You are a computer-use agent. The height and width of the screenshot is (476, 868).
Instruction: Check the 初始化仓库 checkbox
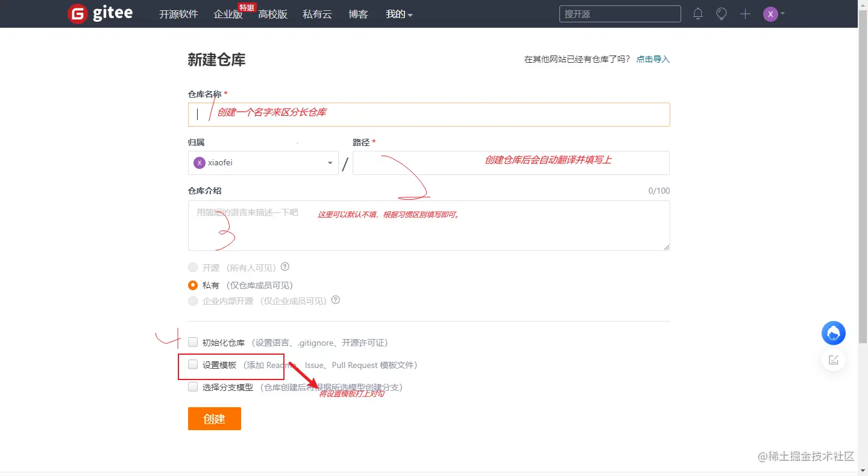(x=193, y=342)
